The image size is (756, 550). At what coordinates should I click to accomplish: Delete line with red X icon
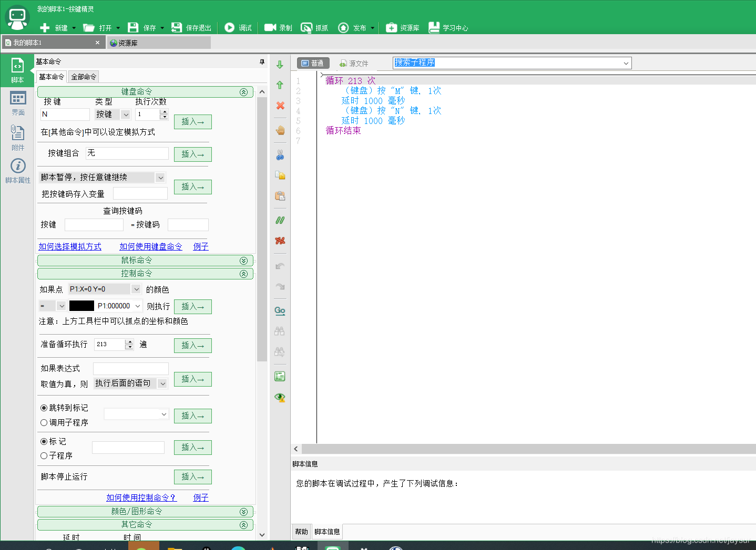280,106
